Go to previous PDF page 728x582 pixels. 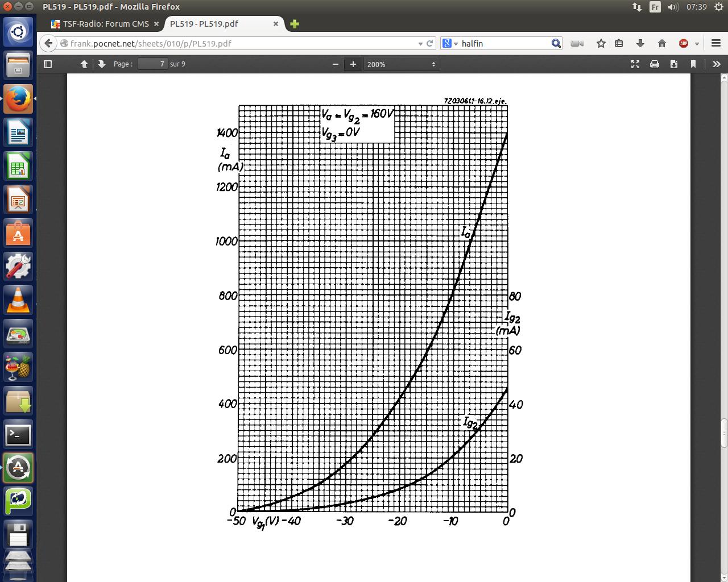(84, 64)
